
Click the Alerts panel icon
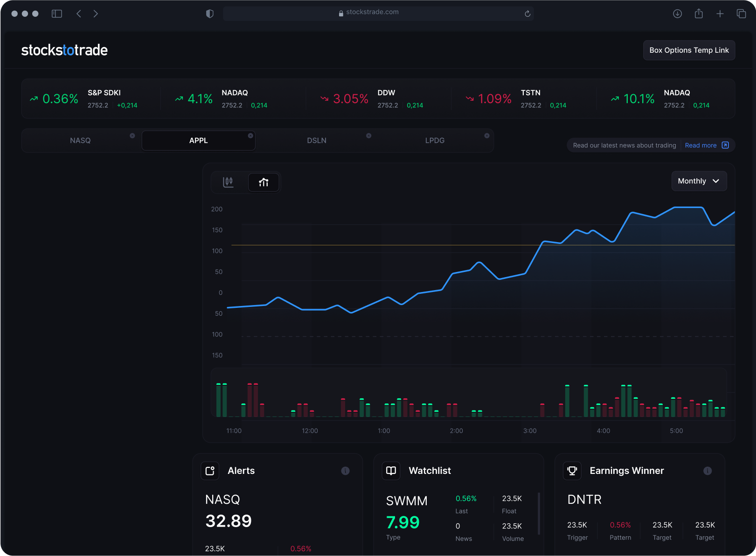(x=210, y=471)
